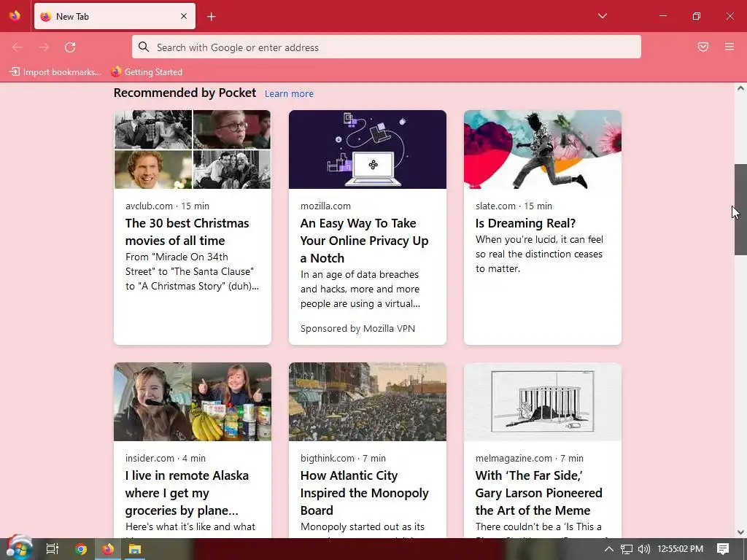This screenshot has width=747, height=560.
Task: Open I live in remote Alaska article
Action: tap(187, 493)
